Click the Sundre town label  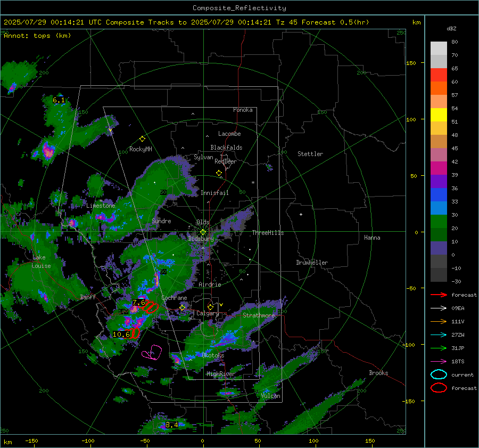coord(161,221)
